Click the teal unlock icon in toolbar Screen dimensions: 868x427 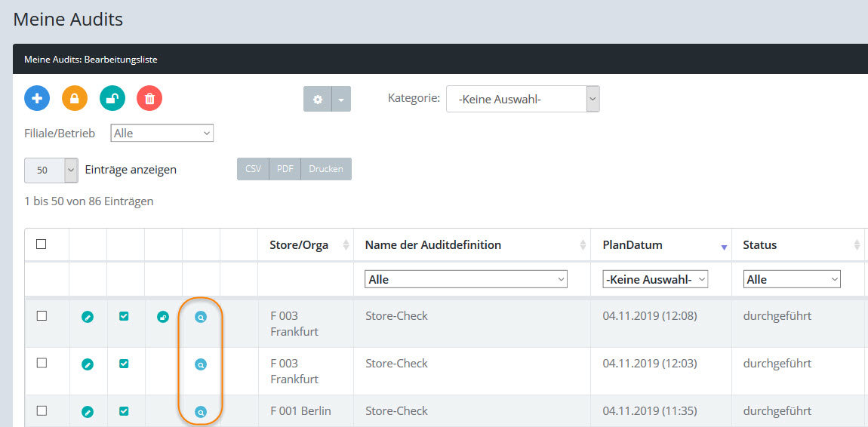click(x=112, y=99)
